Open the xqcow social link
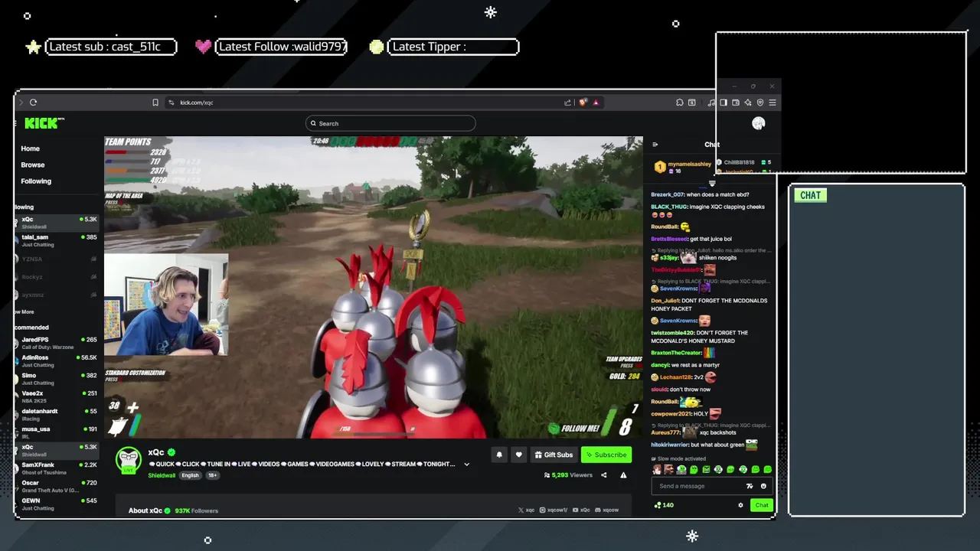This screenshot has width=980, height=551. pos(607,510)
